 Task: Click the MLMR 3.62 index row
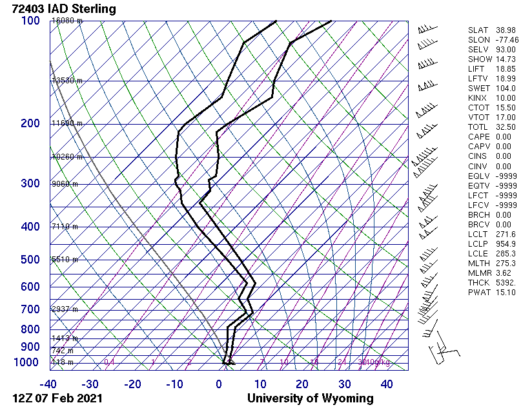click(489, 273)
